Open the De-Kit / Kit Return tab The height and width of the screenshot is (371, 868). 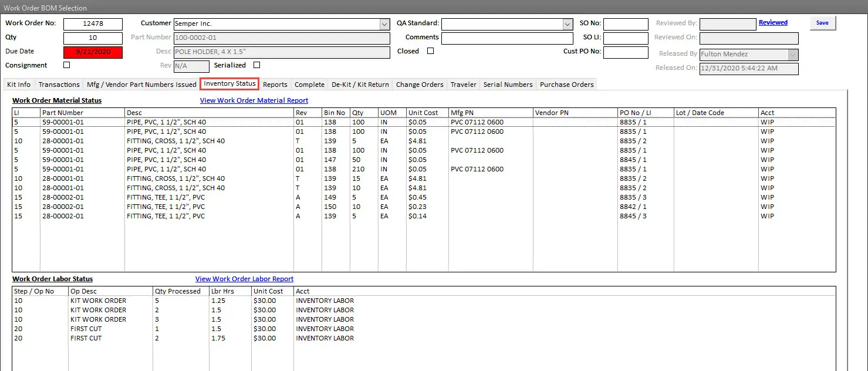coord(360,85)
